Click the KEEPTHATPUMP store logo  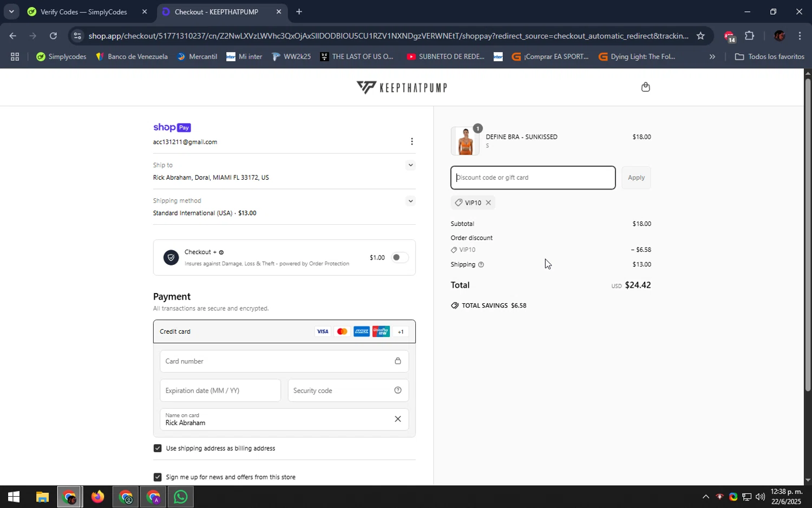click(x=402, y=87)
